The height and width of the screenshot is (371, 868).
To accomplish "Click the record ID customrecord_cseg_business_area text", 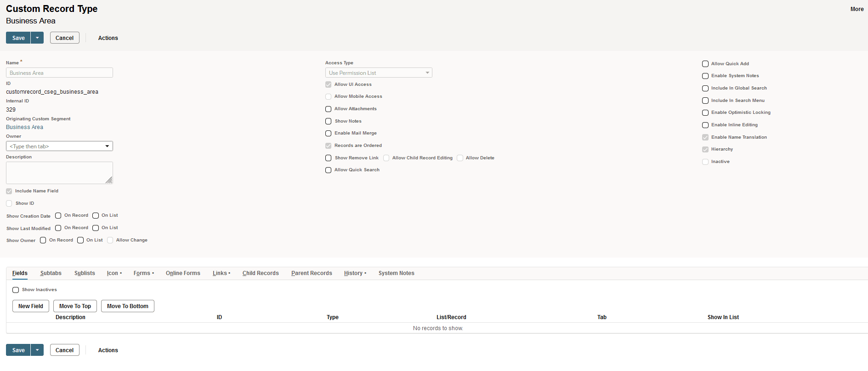I will pos(52,92).
